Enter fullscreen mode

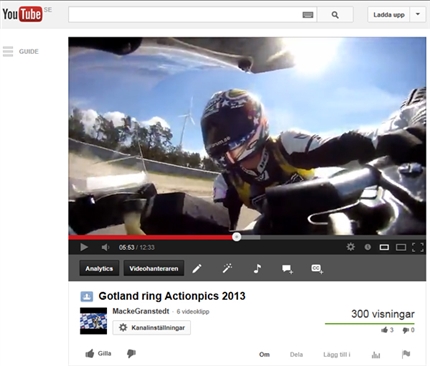point(418,247)
